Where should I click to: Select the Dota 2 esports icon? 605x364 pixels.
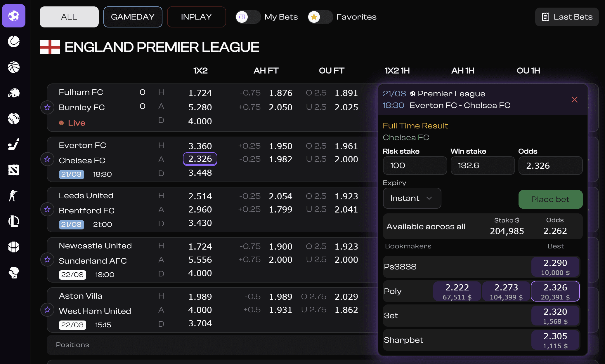(x=14, y=170)
